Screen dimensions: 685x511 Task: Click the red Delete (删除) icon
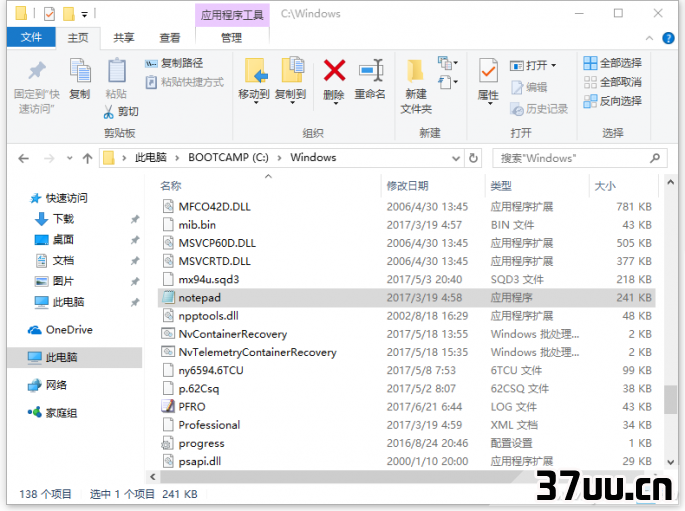[x=334, y=70]
